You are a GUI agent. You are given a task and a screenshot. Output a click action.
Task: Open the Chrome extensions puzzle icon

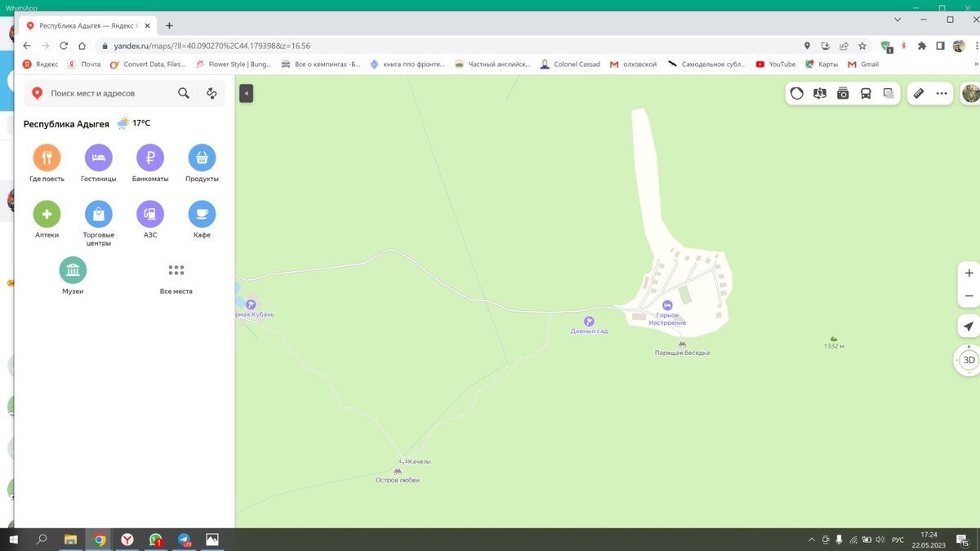922,46
